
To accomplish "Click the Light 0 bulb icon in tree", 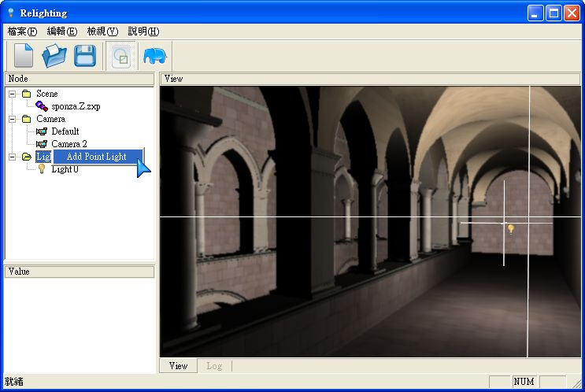I will click(x=42, y=169).
